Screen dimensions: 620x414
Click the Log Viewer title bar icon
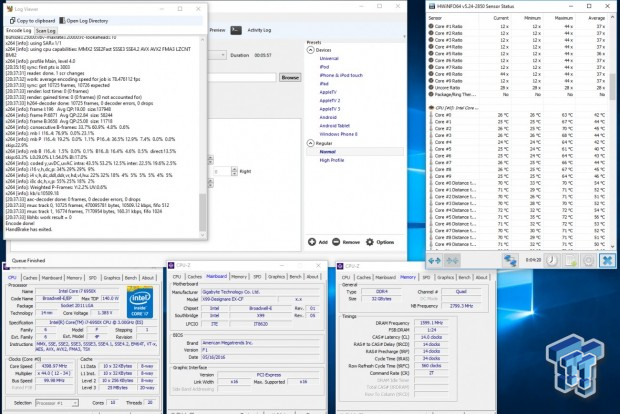(x=9, y=9)
